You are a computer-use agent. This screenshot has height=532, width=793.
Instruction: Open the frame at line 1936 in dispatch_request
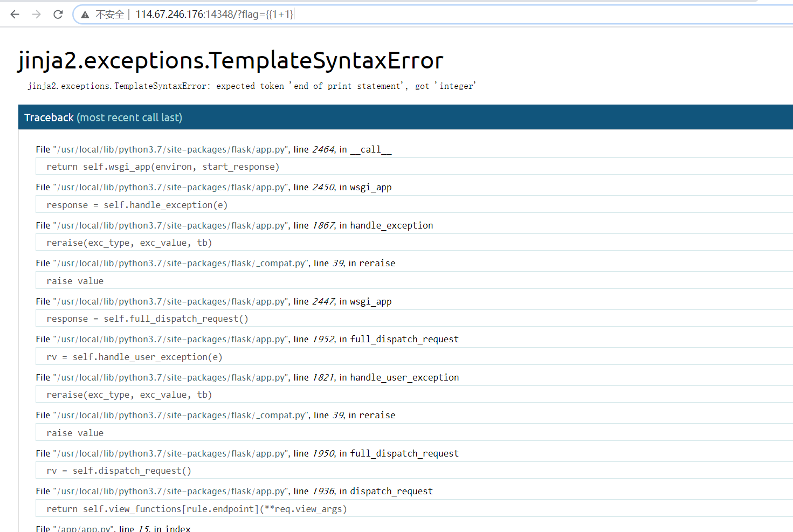(234, 491)
